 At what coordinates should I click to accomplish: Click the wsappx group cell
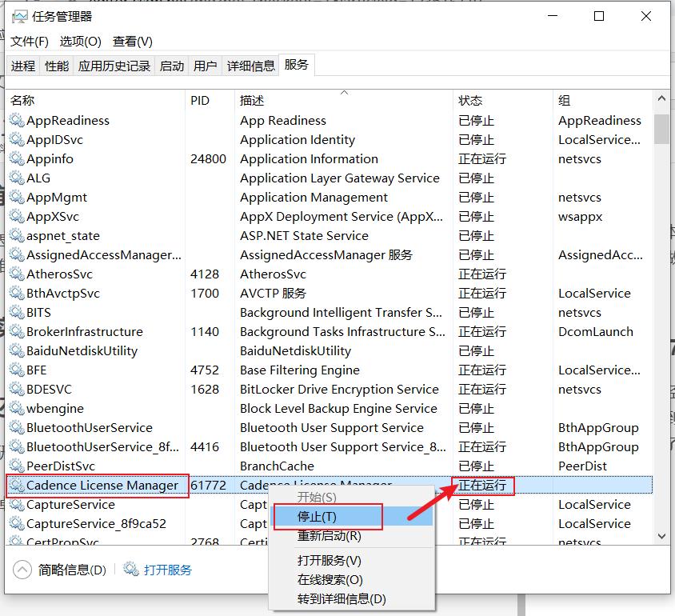[x=581, y=217]
